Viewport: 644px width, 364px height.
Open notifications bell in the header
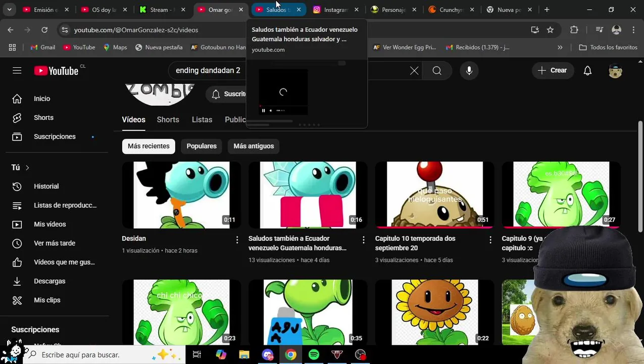587,71
